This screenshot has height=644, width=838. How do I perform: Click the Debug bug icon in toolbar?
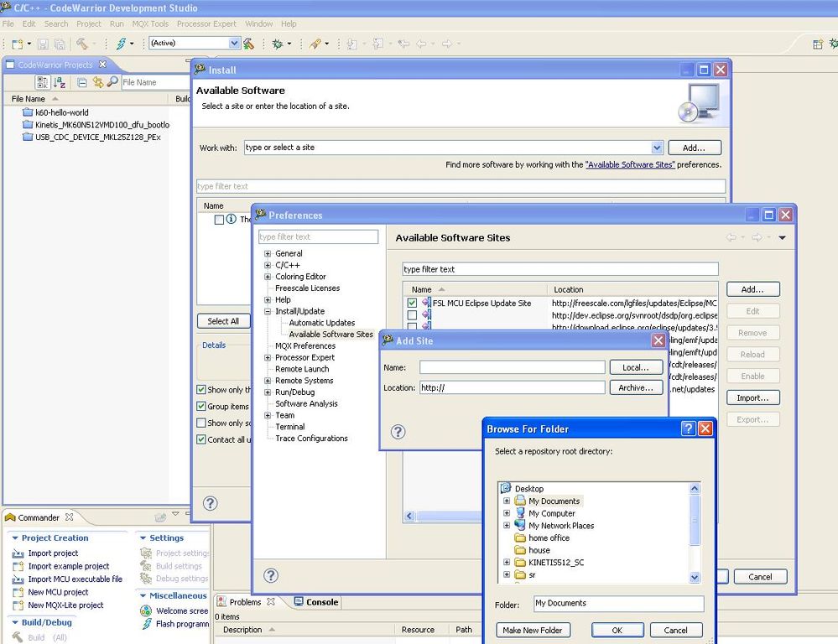pyautogui.click(x=278, y=44)
